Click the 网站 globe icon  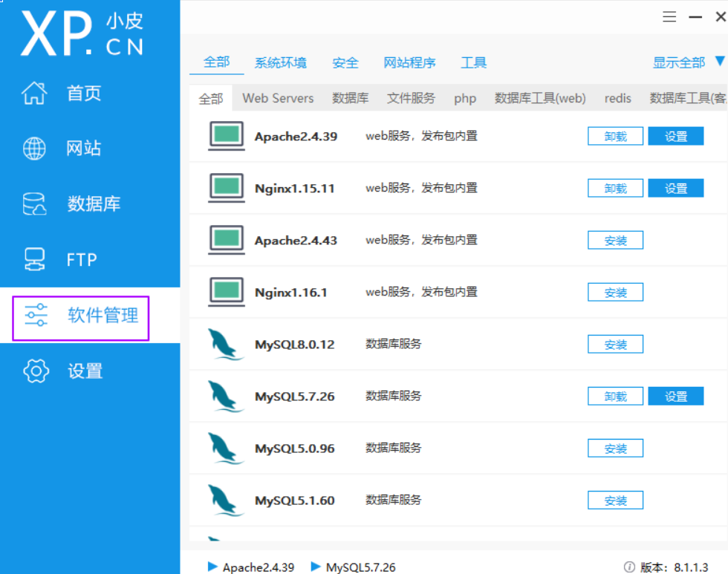pos(34,149)
